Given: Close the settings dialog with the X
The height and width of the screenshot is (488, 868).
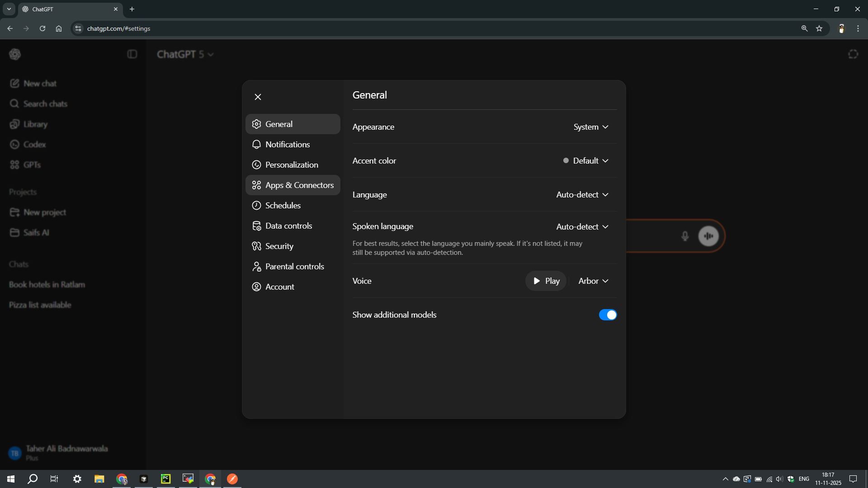Looking at the screenshot, I should click(258, 97).
